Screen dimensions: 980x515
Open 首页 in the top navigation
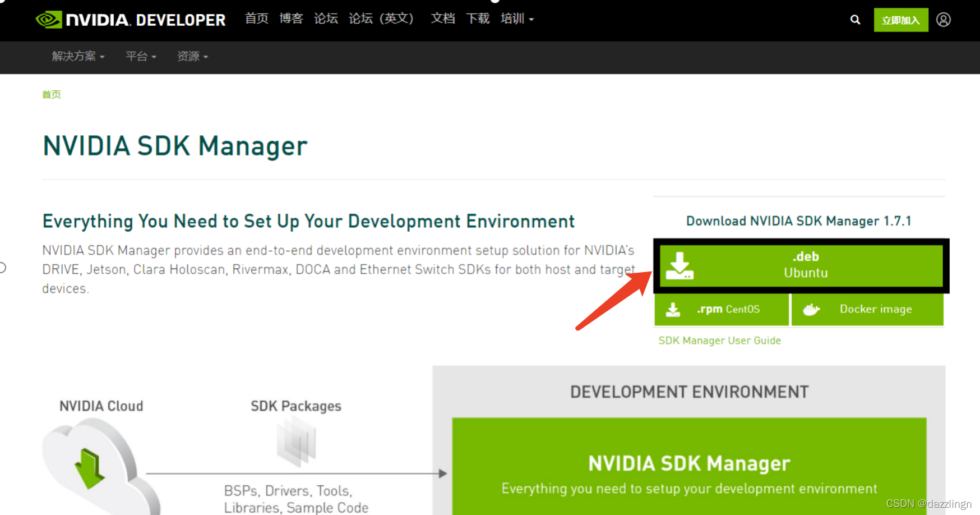coord(257,19)
